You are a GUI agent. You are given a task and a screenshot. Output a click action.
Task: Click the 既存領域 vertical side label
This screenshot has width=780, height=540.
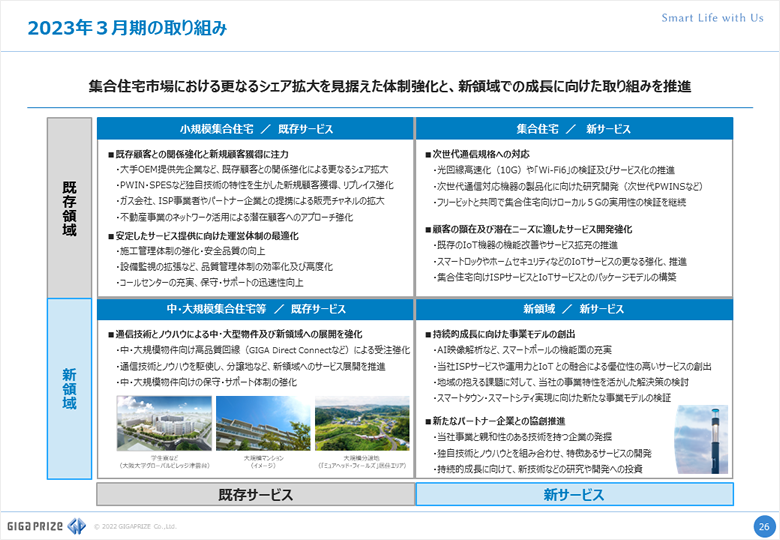69,208
